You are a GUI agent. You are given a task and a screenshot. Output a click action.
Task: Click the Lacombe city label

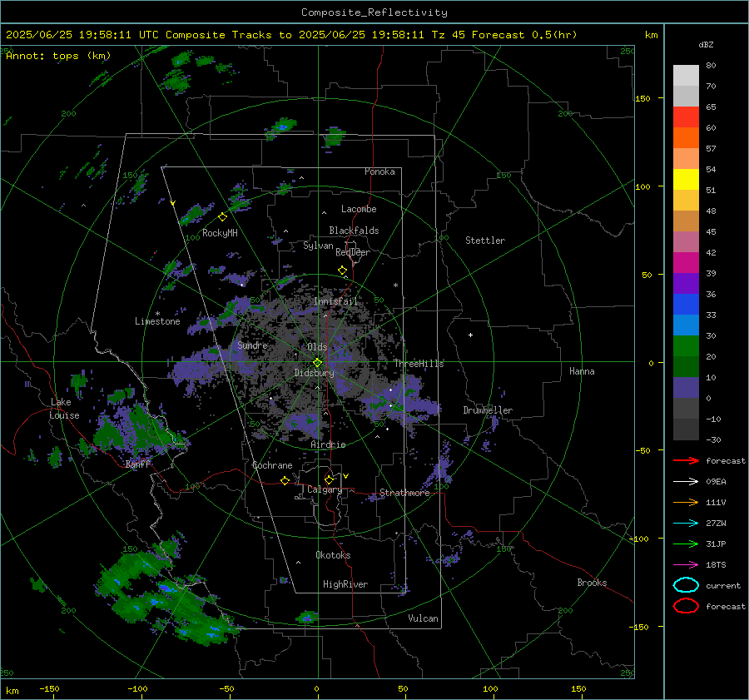pos(359,209)
